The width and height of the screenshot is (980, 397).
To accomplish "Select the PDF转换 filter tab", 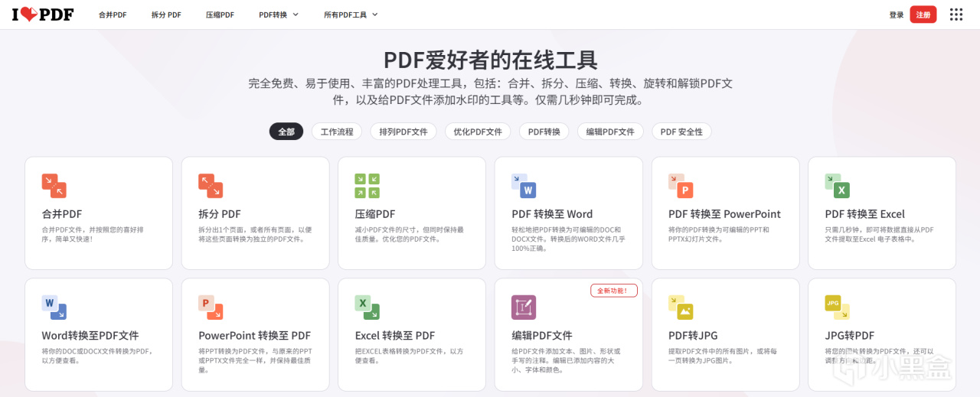I will point(544,132).
